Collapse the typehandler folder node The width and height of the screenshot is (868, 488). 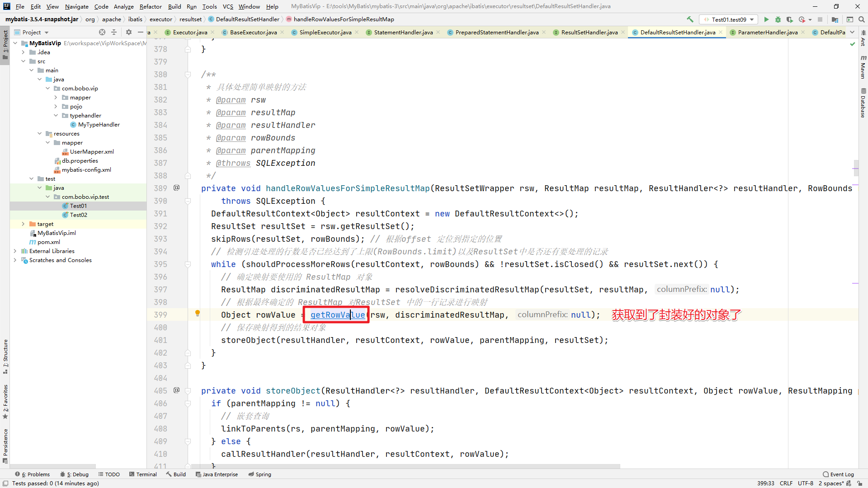pyautogui.click(x=56, y=115)
